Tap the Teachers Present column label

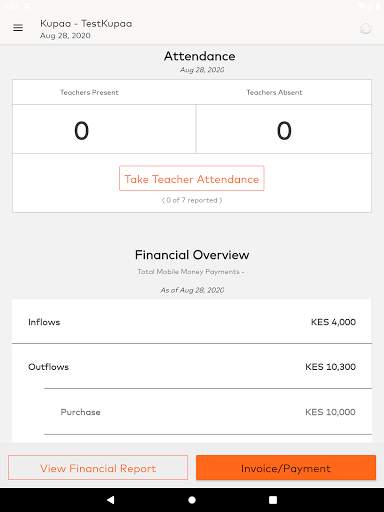coord(89,92)
